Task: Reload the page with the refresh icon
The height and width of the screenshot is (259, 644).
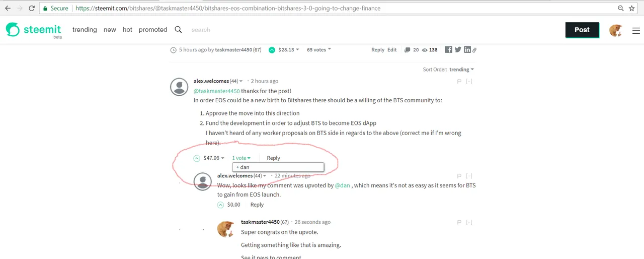Action: [x=32, y=9]
